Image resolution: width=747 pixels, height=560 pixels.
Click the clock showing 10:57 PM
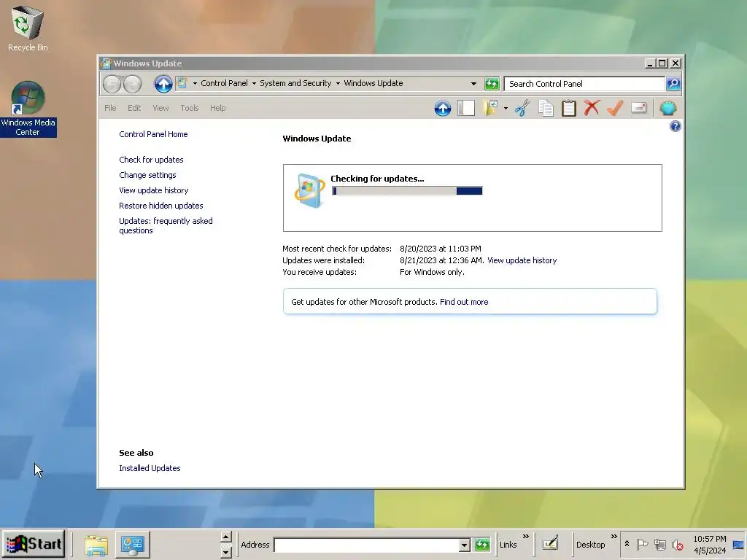click(709, 539)
